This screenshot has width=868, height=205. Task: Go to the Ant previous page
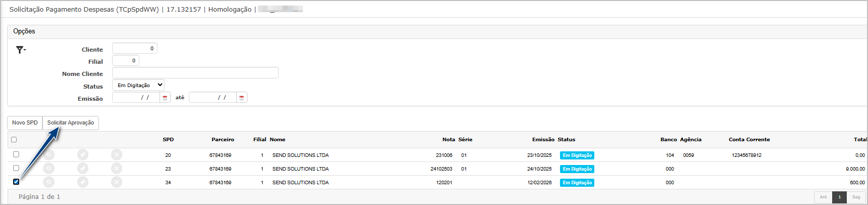click(x=823, y=197)
